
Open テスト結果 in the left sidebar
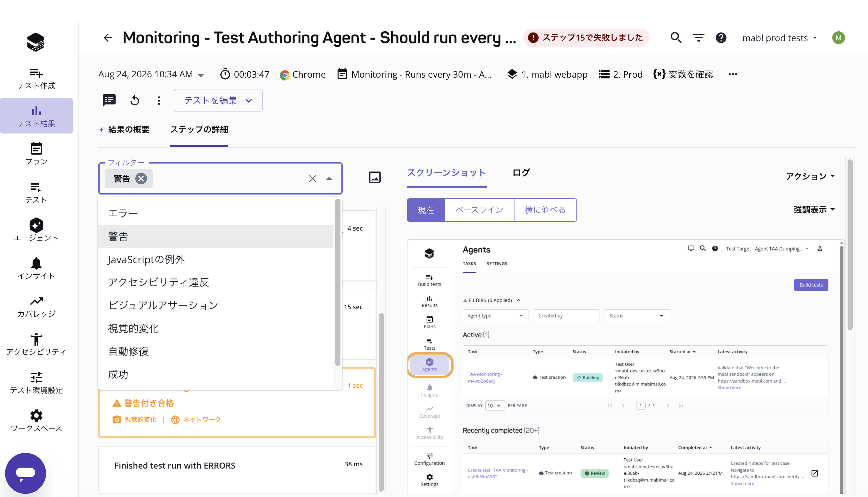coord(36,116)
